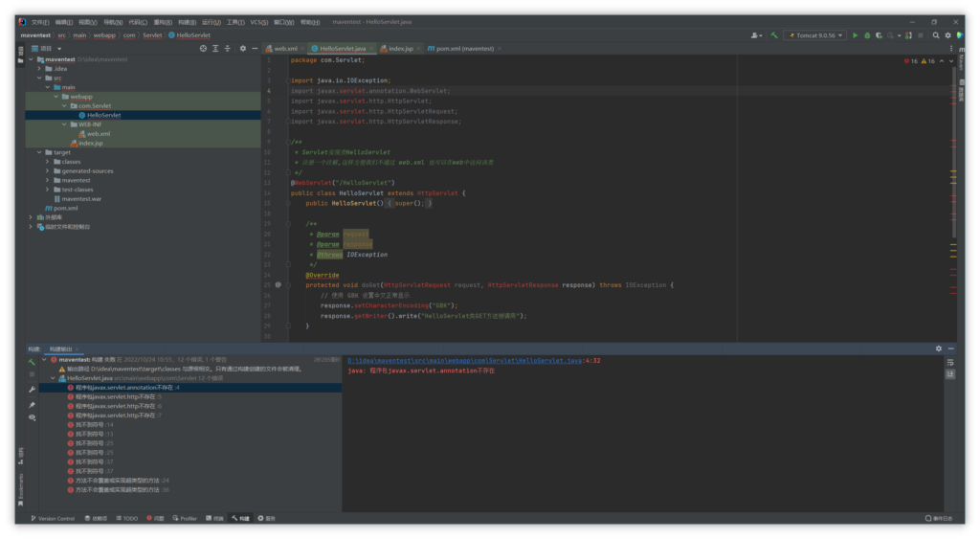Screen dimensions: 980x539
Task: Toggle soft-wrap icon in build output
Action: [950, 362]
